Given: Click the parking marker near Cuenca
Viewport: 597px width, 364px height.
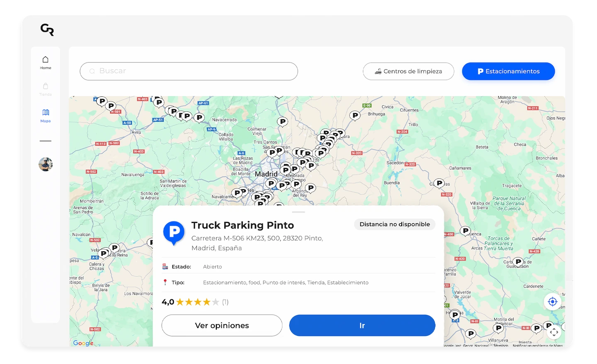Looking at the screenshot, I should coord(466,231).
